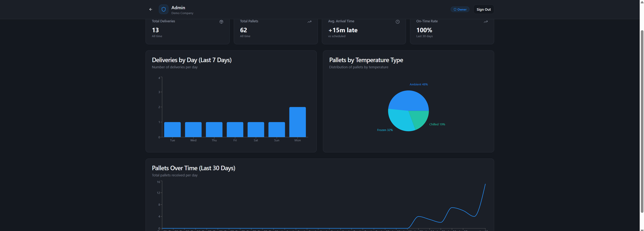
Task: Select the Sun bar in deliveries chart
Action: (277, 129)
